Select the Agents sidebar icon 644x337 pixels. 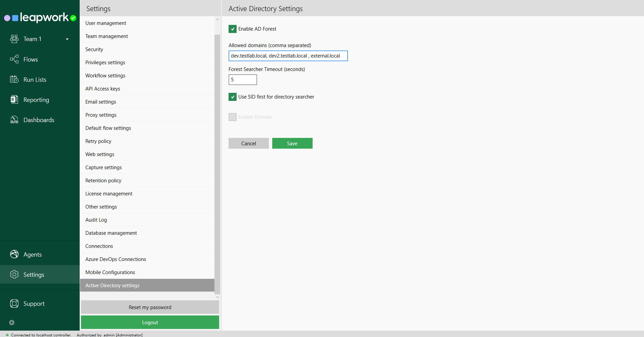pyautogui.click(x=14, y=254)
